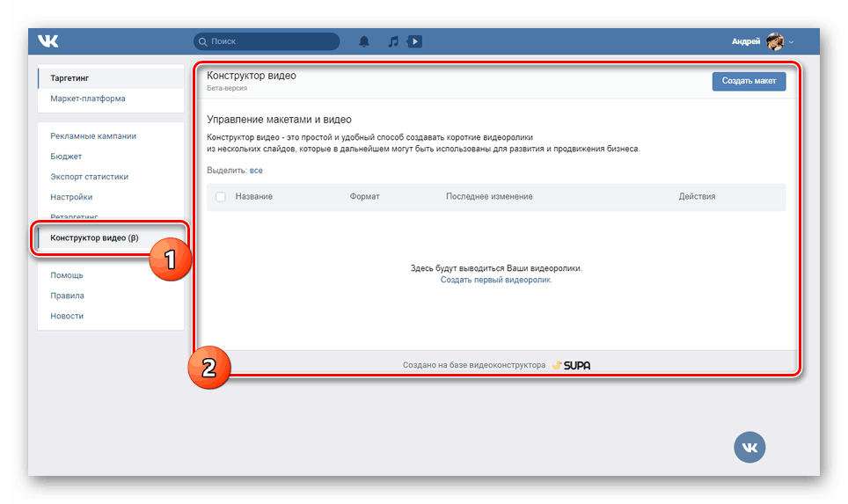The height and width of the screenshot is (504, 848).
Task: Toggle the select-all checkbox beside Название
Action: click(x=221, y=197)
